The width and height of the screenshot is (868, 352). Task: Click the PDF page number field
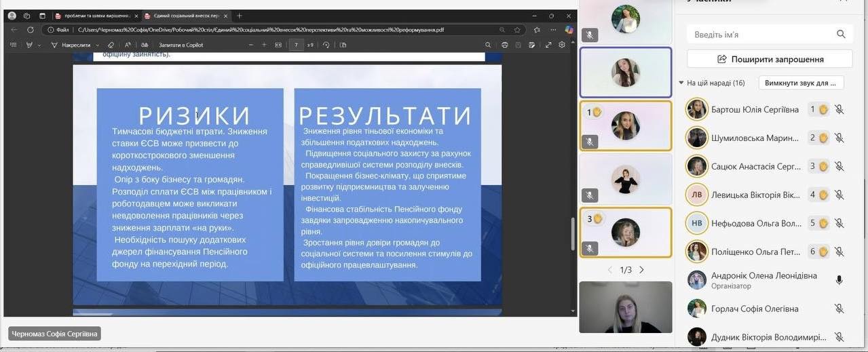point(296,45)
